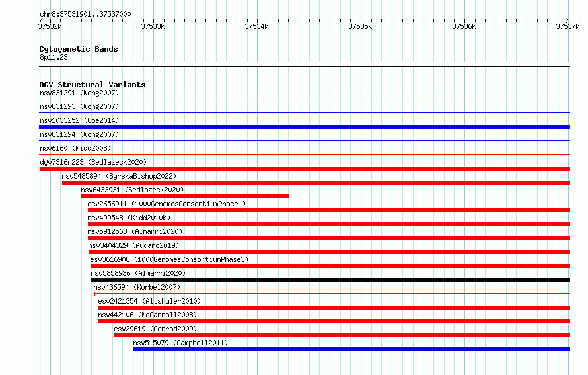Click the 37536k ruler tick label
The image size is (588, 375).
tap(464, 26)
